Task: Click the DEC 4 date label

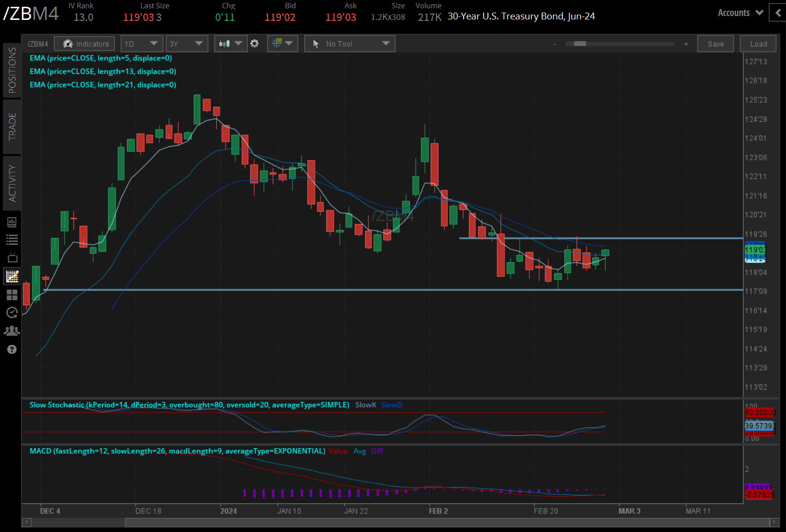Action: point(50,511)
